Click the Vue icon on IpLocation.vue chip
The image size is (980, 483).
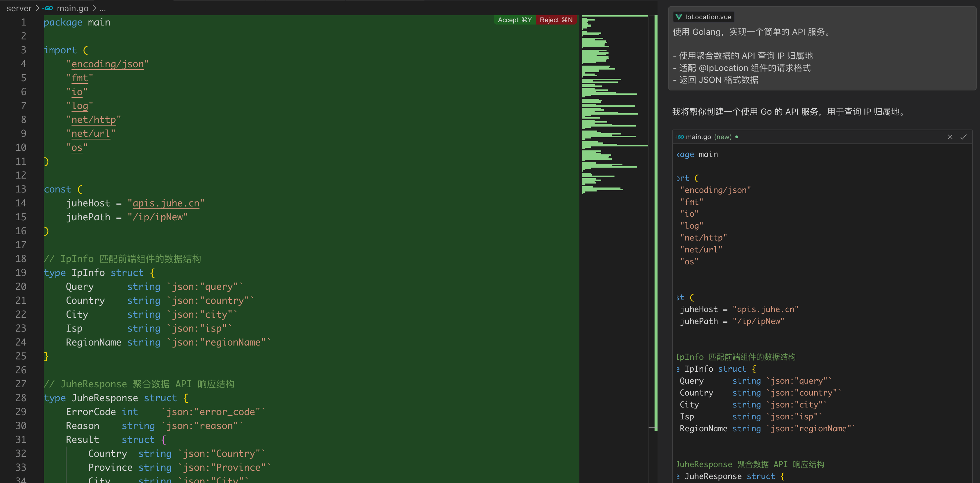(679, 17)
